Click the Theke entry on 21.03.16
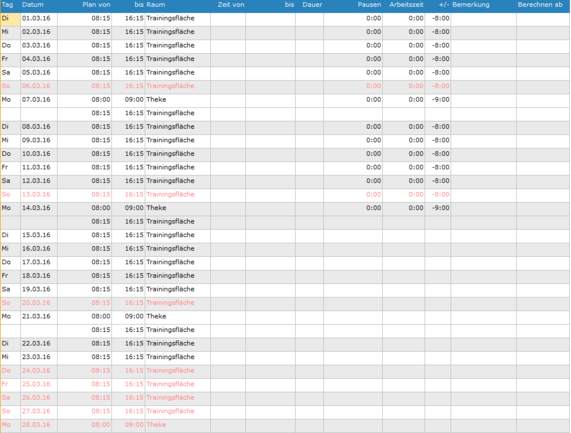This screenshot has height=433, width=571. [x=156, y=316]
